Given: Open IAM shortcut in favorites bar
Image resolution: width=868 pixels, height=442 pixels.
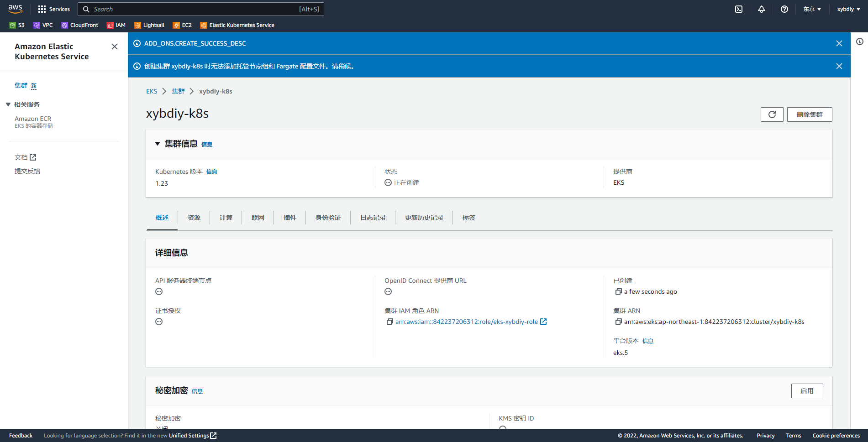Looking at the screenshot, I should [116, 25].
